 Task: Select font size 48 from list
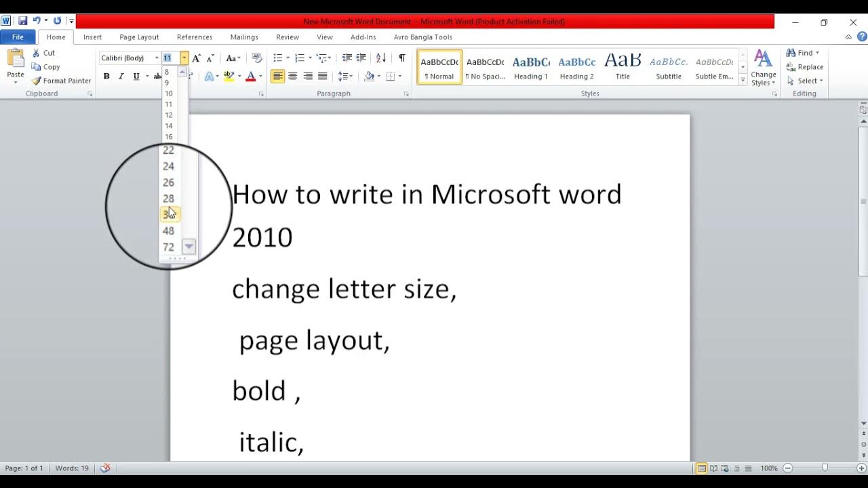(169, 231)
